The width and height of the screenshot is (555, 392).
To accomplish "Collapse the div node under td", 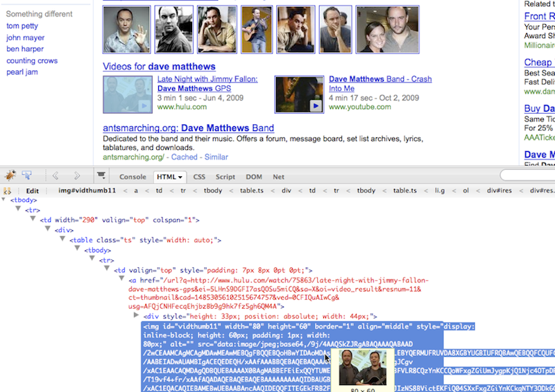I will pos(48,229).
